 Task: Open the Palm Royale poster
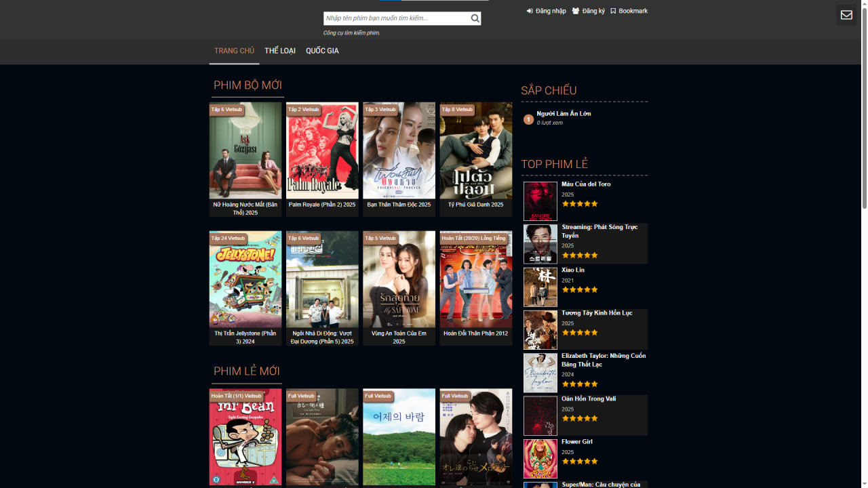tap(322, 150)
